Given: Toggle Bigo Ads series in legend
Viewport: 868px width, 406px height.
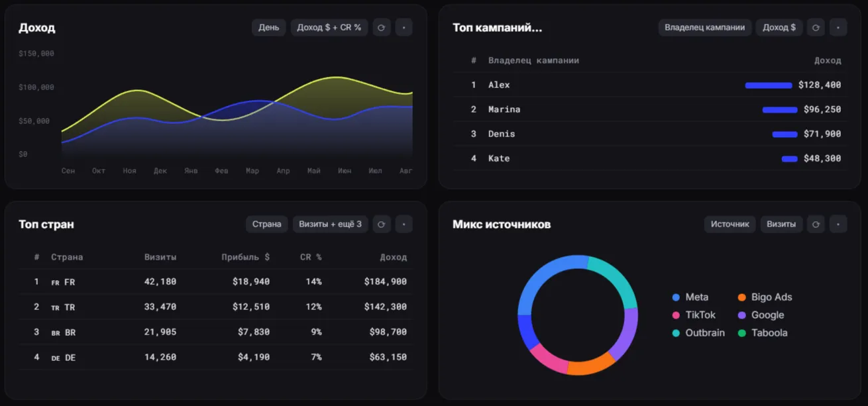Looking at the screenshot, I should (765, 297).
